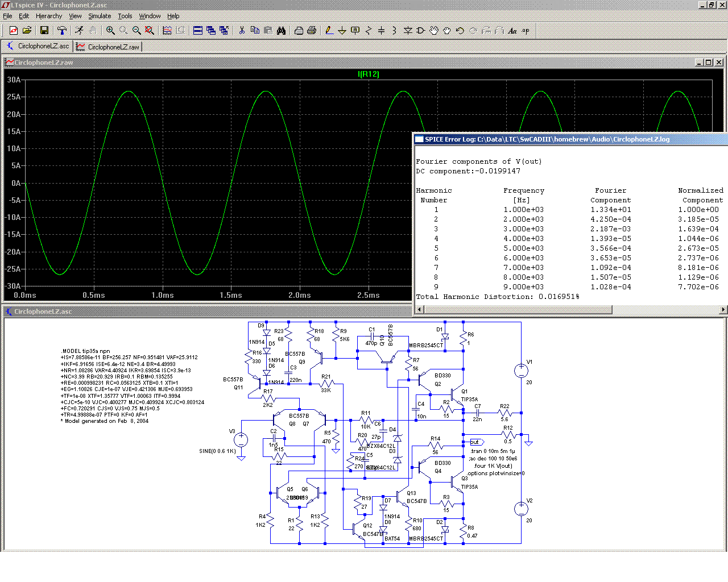This screenshot has width=728, height=582.
Task: Click the Zoom In magnifier icon
Action: coord(110,31)
